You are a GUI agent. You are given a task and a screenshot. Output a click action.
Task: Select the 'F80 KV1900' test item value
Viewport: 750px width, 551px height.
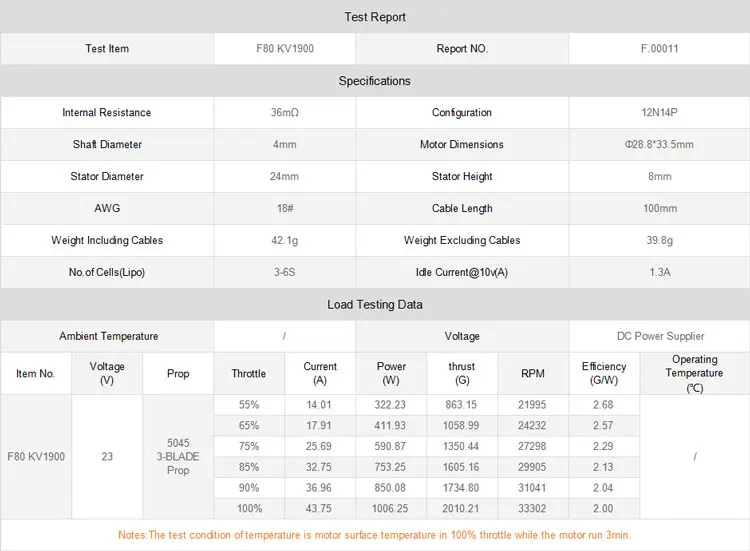285,48
